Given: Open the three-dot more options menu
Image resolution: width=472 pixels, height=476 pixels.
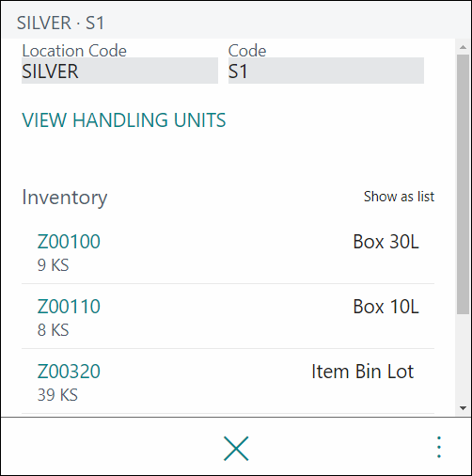Looking at the screenshot, I should 439,447.
